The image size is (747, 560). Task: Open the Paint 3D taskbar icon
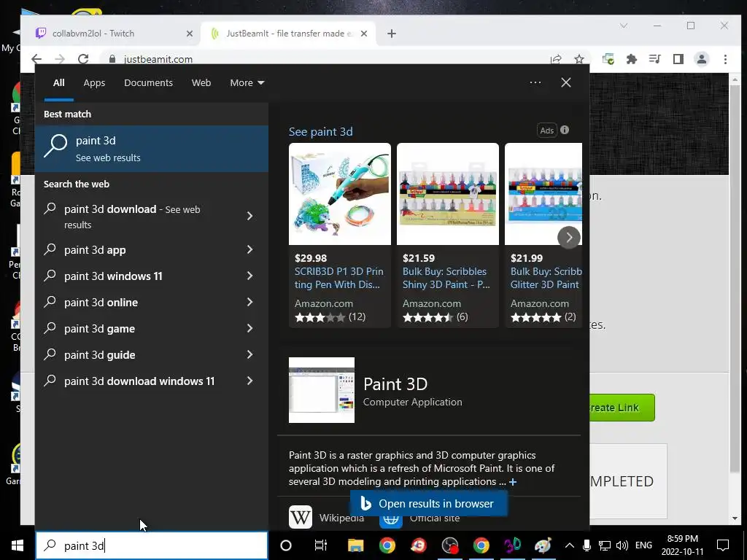[513, 545]
